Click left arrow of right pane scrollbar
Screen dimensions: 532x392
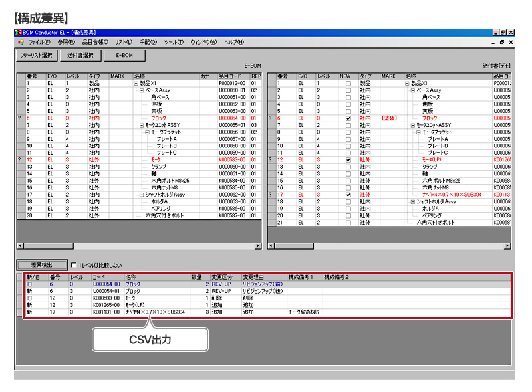point(271,246)
